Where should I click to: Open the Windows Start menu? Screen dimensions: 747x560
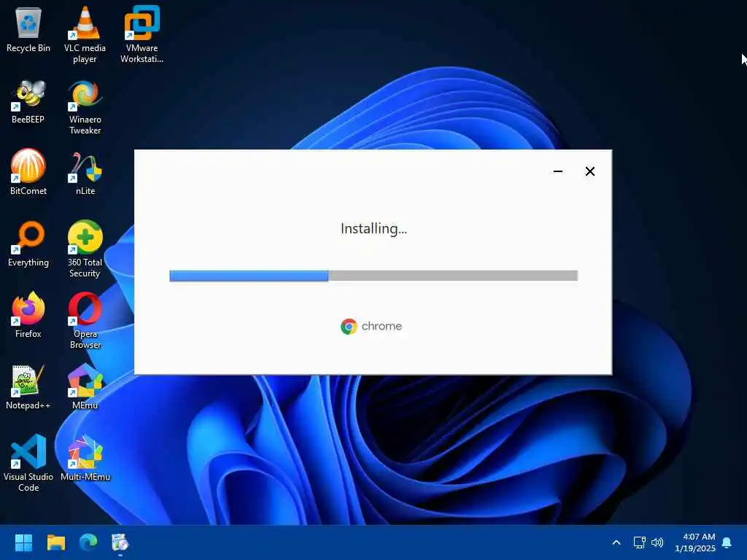(23, 542)
